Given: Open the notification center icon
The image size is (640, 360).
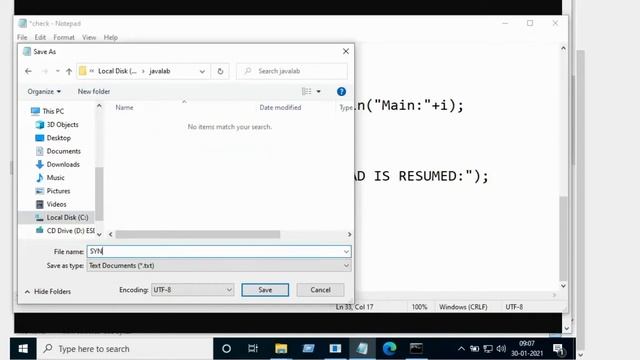Looking at the screenshot, I should [558, 349].
